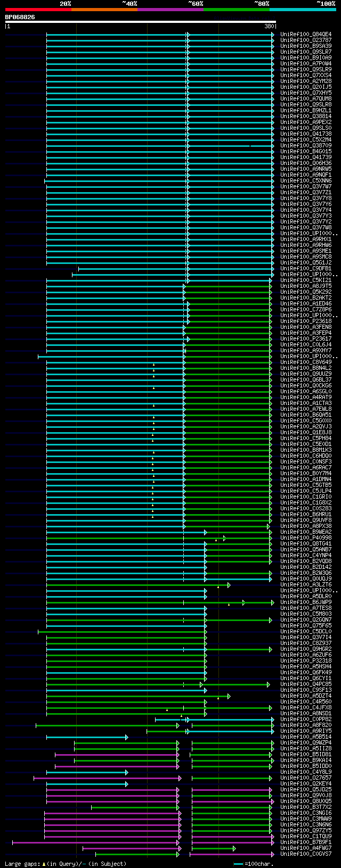Pick the UniRef100_C0GVS7 subject label
Image resolution: width=341 pixels, height=868 pixels.
click(x=306, y=854)
